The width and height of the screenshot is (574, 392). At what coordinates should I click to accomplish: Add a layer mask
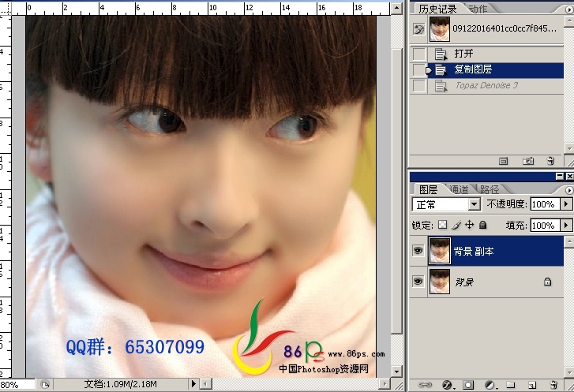[468, 384]
